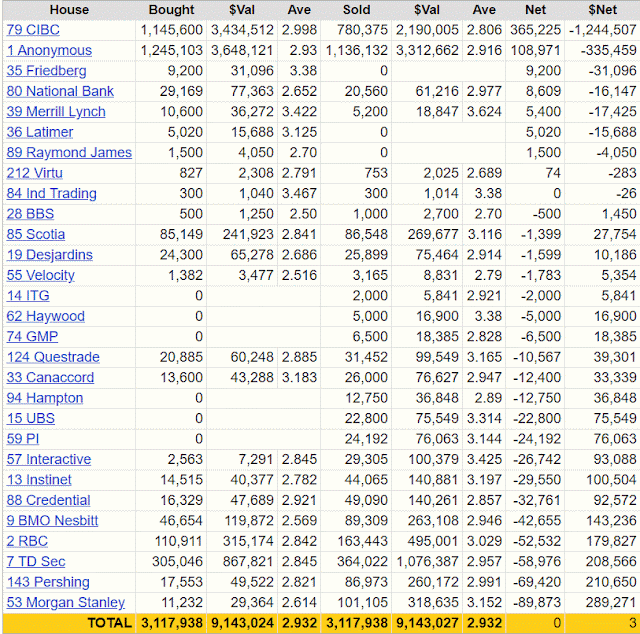Open the 88 Credential link
Viewport: 640px width, 634px height.
(48, 500)
